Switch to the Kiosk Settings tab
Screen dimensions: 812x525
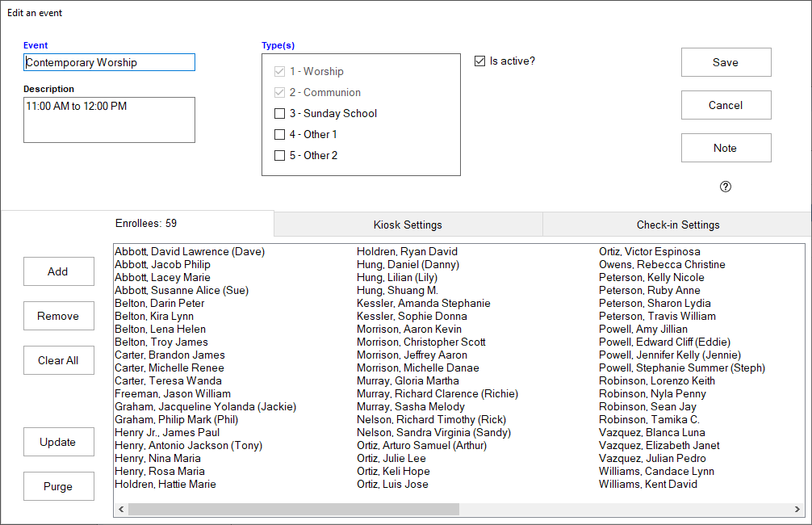(408, 225)
